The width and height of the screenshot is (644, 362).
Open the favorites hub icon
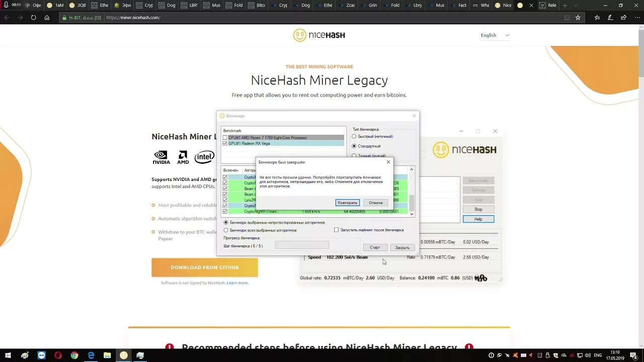(x=597, y=18)
